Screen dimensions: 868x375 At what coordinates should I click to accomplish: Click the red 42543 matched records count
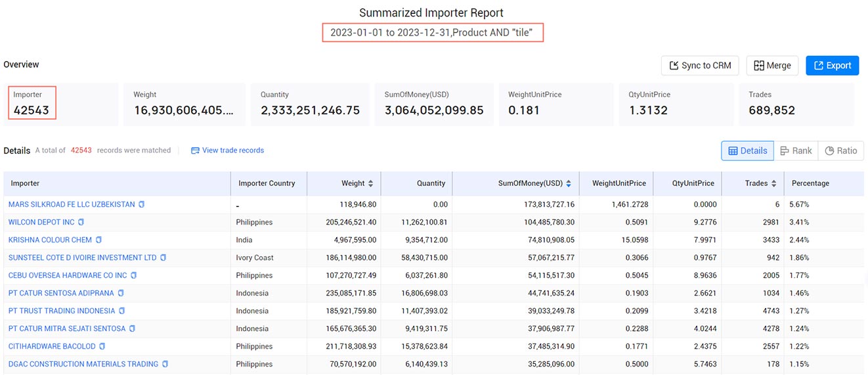point(81,150)
